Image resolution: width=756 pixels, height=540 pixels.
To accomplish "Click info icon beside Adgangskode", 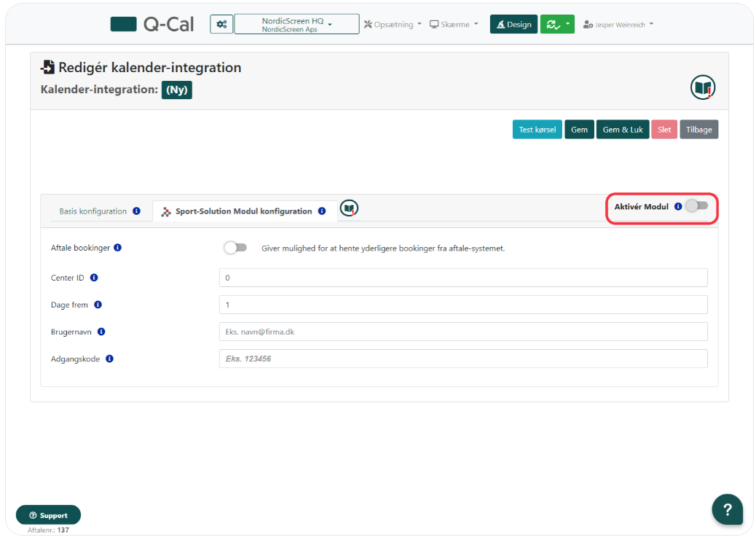I will pos(109,359).
